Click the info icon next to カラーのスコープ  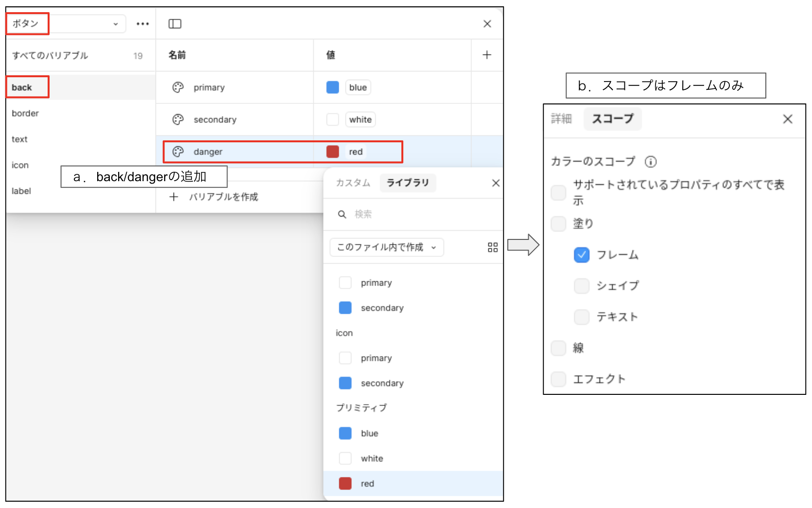pos(650,162)
